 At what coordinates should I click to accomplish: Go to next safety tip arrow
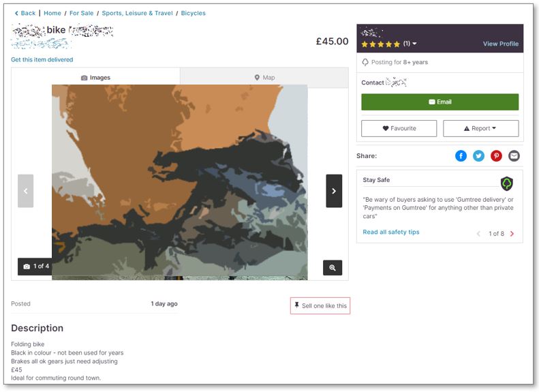tap(512, 234)
